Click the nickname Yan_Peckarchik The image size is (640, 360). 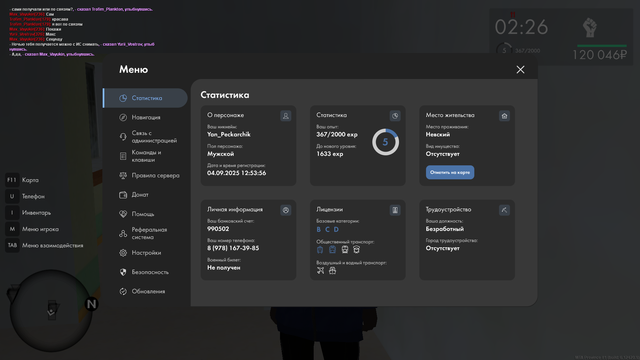[229, 134]
